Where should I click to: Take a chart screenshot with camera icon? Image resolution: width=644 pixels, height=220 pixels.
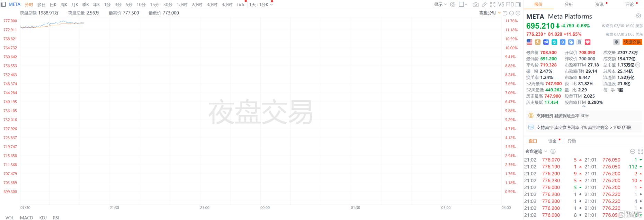tap(475, 4)
